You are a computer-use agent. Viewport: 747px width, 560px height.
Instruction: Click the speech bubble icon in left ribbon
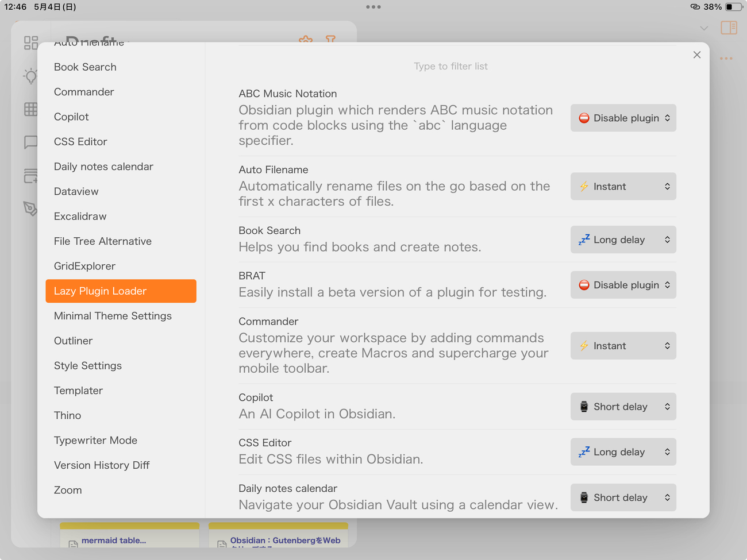[30, 142]
